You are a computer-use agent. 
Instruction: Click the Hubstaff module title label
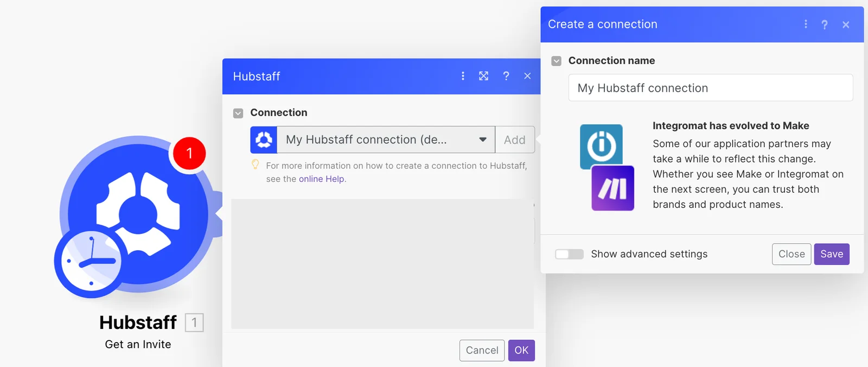138,322
